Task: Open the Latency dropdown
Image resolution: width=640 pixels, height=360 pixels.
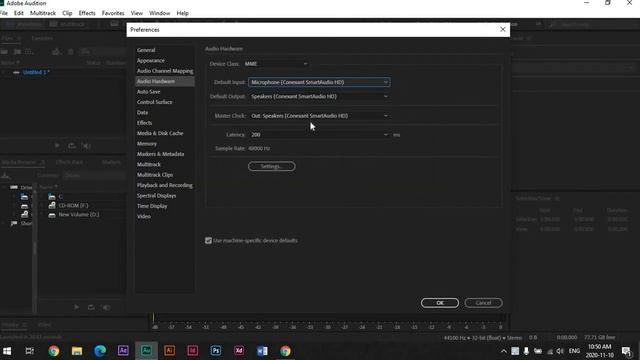Action: click(319, 135)
